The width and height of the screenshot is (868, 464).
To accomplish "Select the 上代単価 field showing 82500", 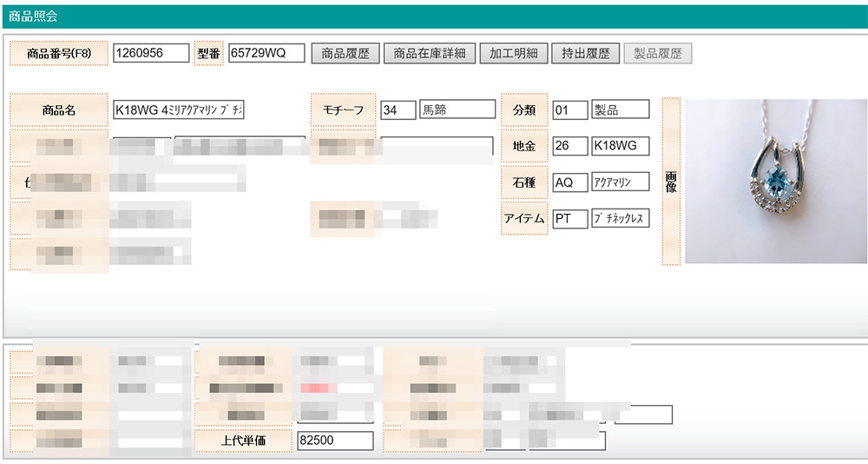I will (x=335, y=441).
